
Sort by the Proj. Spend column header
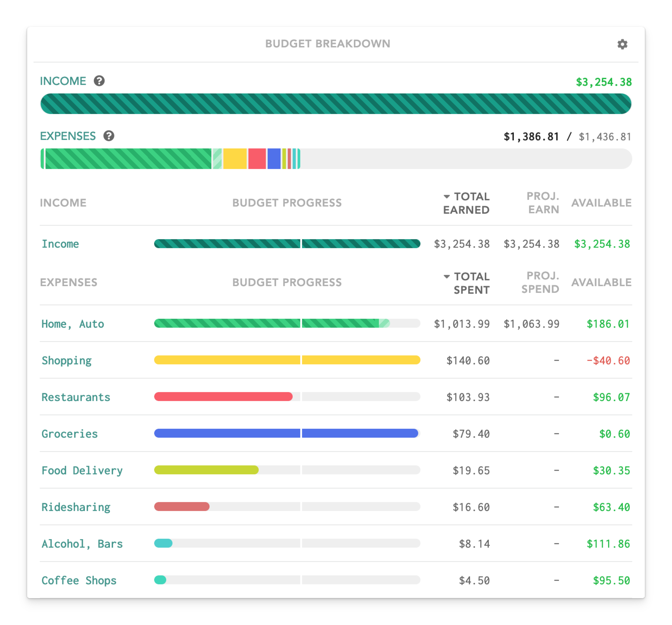tap(540, 282)
